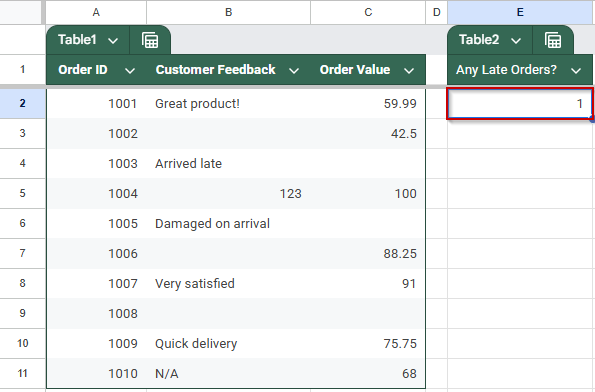Open Table2 calculator view icon
Image resolution: width=595 pixels, height=392 pixels.
pos(553,40)
